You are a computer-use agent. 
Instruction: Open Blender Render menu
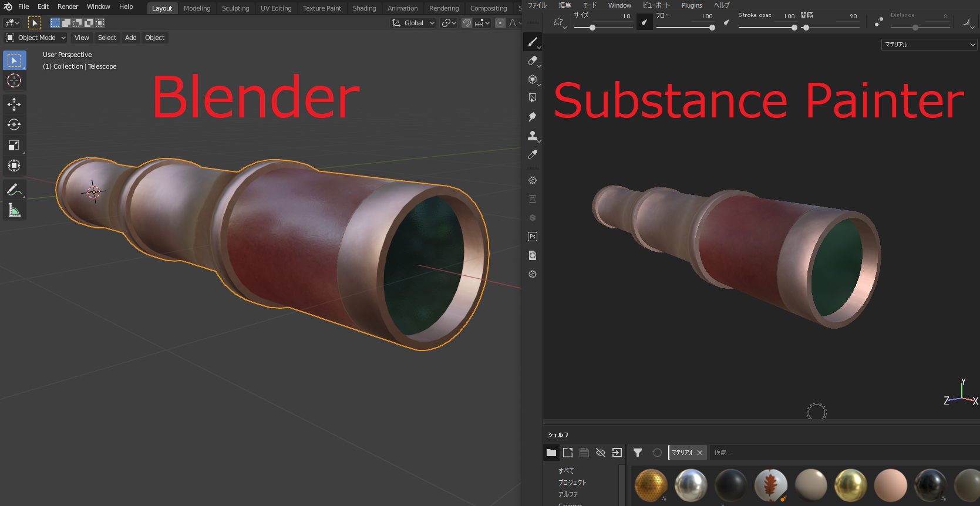pyautogui.click(x=68, y=6)
